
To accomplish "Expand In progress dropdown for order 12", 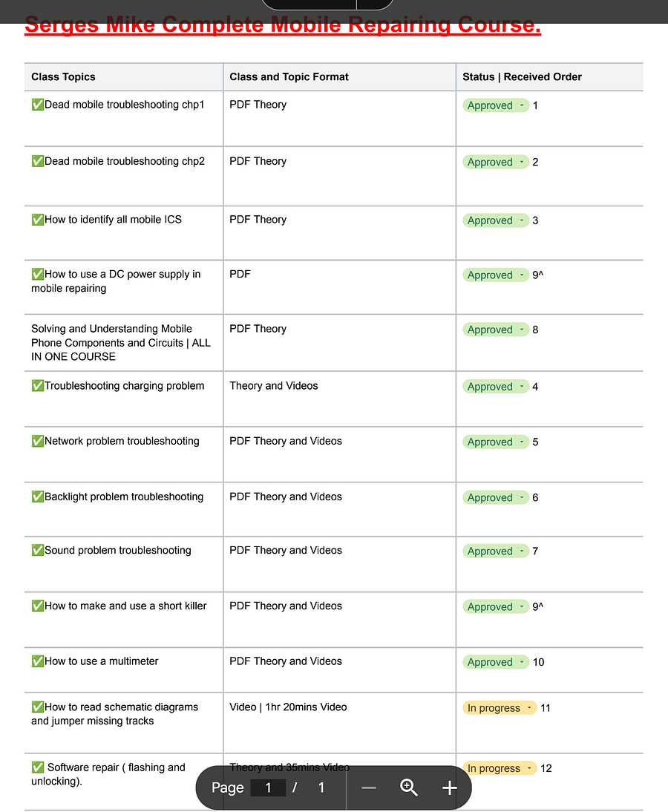I will [x=500, y=768].
